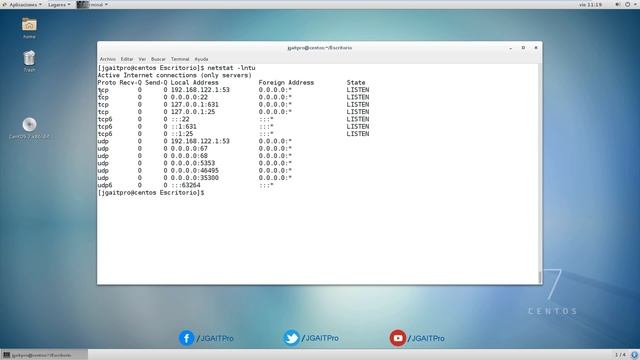The image size is (640, 360).
Task: Click the State column header
Action: point(356,82)
